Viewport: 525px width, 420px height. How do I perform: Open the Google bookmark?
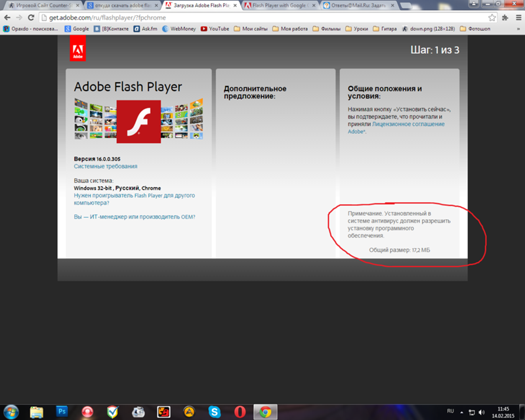77,29
